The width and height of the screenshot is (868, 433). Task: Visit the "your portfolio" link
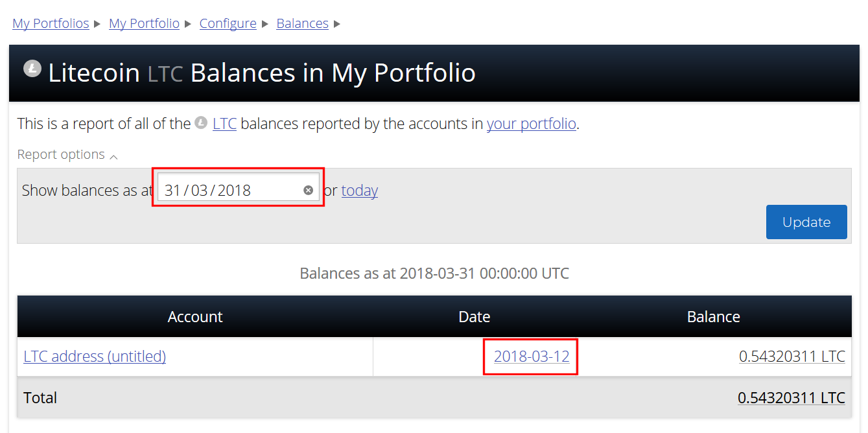click(x=531, y=124)
